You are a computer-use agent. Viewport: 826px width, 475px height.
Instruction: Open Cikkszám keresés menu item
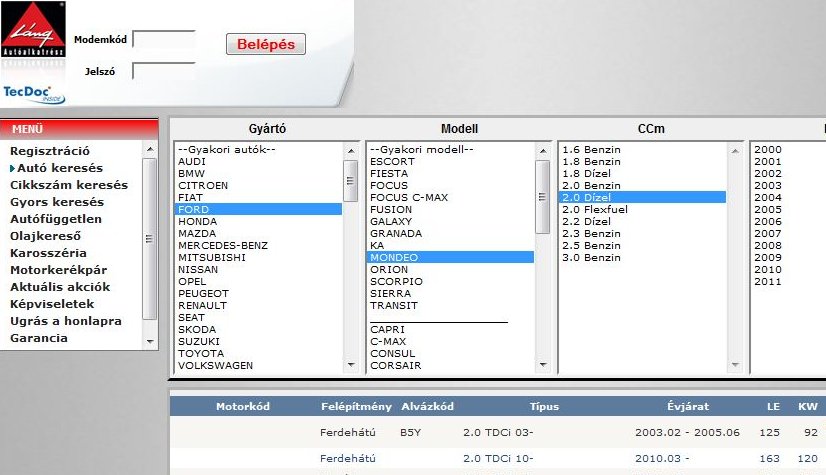pyautogui.click(x=69, y=185)
